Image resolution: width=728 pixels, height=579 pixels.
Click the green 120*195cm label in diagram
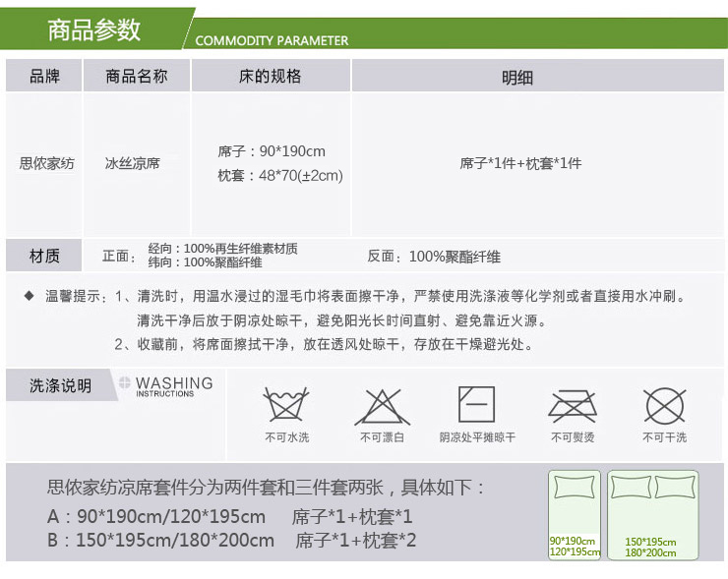[x=575, y=551]
